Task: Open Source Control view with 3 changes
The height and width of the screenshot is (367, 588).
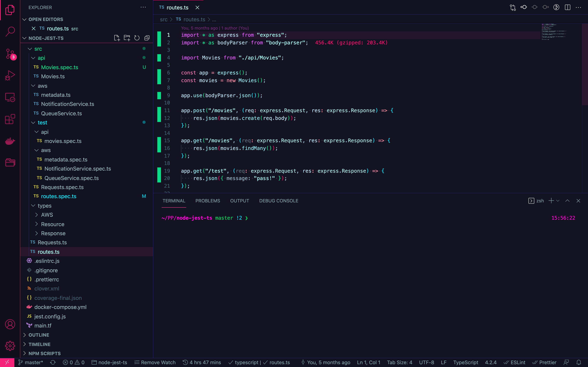Action: [10, 54]
